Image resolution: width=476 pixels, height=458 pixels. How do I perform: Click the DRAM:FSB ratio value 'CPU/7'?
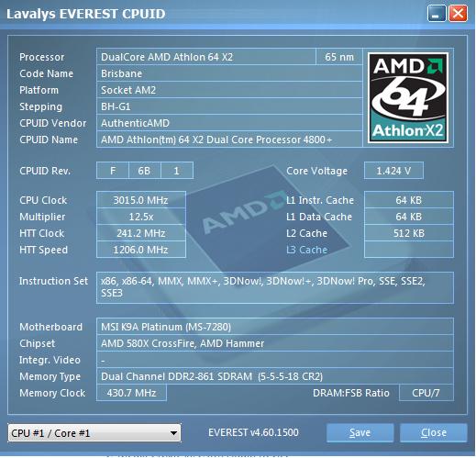426,393
